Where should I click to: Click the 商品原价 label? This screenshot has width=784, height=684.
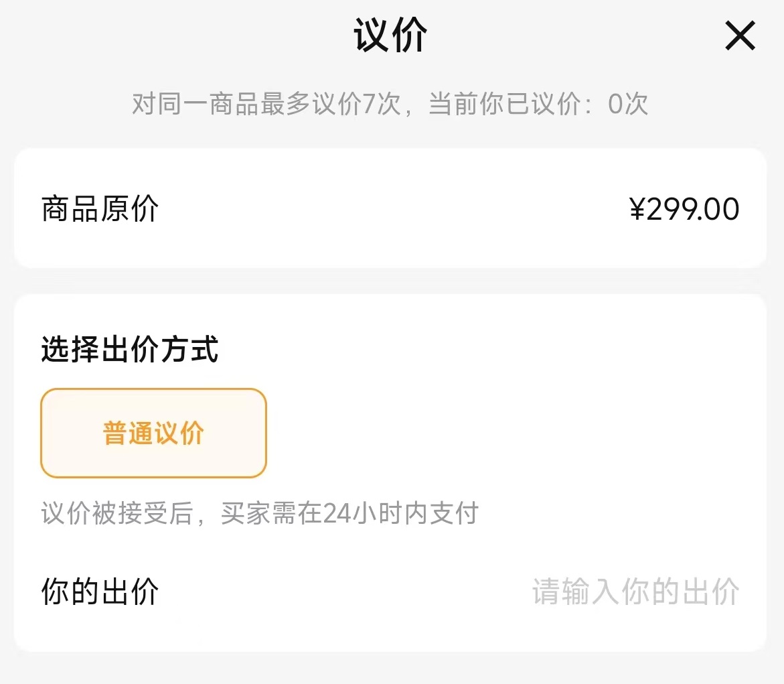99,208
